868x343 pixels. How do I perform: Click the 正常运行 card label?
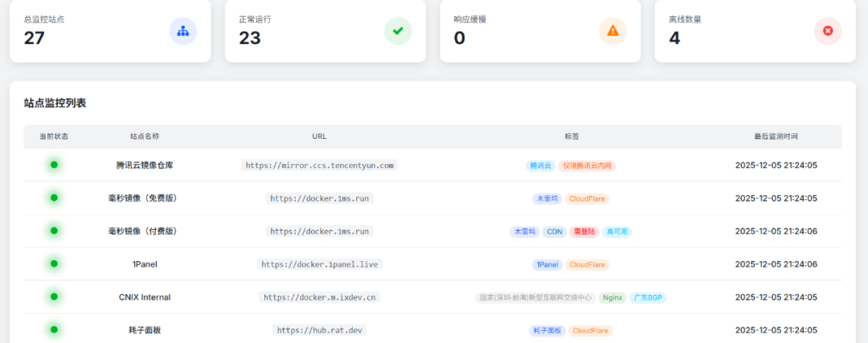pyautogui.click(x=256, y=19)
